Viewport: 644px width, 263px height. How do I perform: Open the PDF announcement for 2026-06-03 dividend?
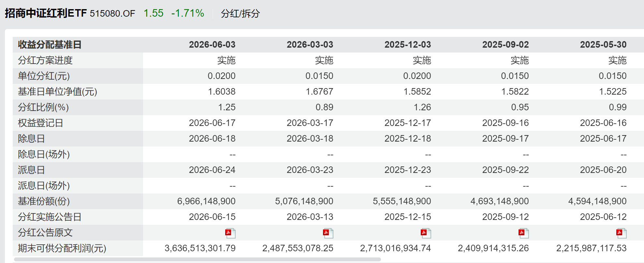[230, 233]
